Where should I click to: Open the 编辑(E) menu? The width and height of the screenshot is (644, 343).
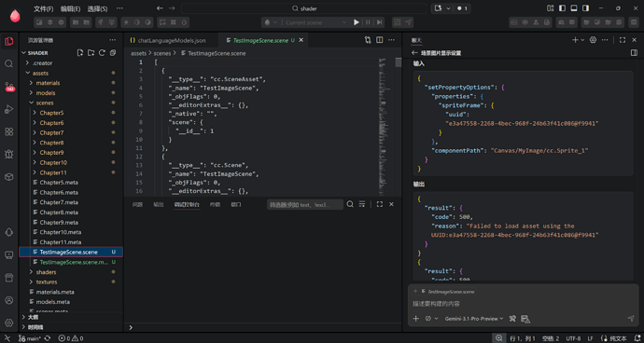pyautogui.click(x=70, y=8)
